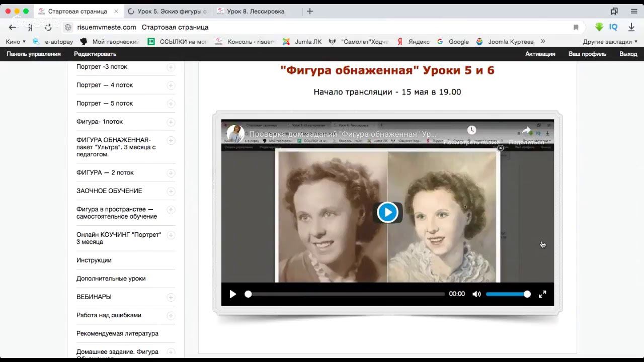Screen dimensions: 644x362
Task: Open the browser hamburger menu
Action: click(634, 11)
